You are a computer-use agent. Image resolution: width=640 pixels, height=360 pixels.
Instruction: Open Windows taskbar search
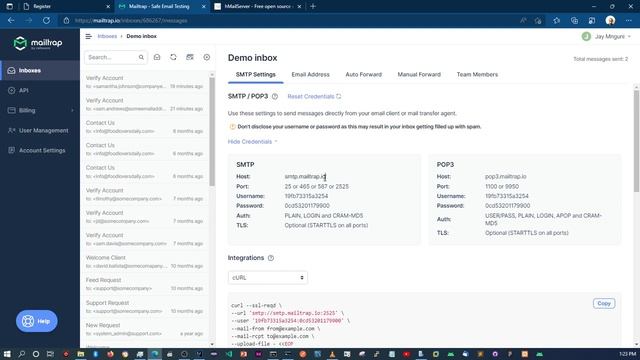(22, 354)
